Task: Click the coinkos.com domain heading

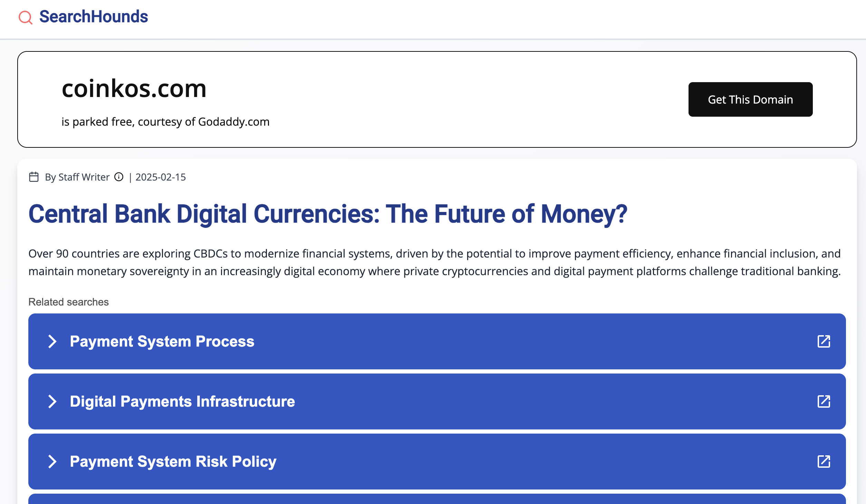Action: click(134, 89)
